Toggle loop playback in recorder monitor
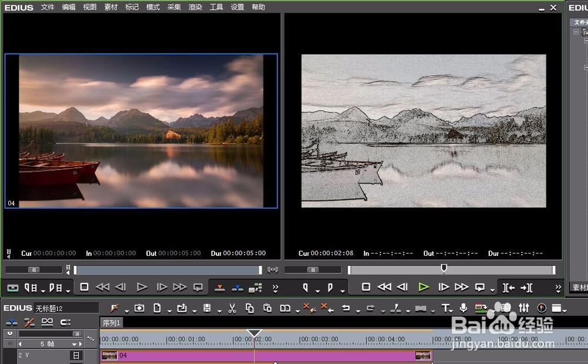 click(480, 288)
